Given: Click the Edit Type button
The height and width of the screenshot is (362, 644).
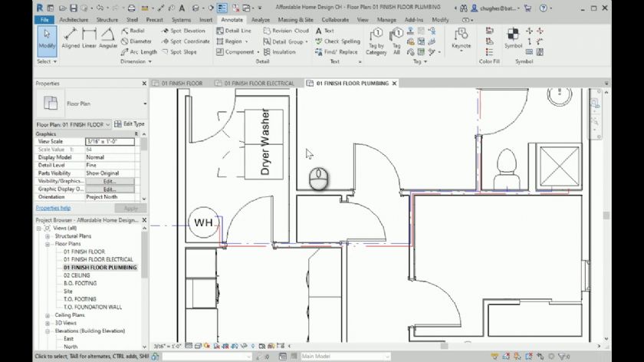Looking at the screenshot, I should coord(130,124).
